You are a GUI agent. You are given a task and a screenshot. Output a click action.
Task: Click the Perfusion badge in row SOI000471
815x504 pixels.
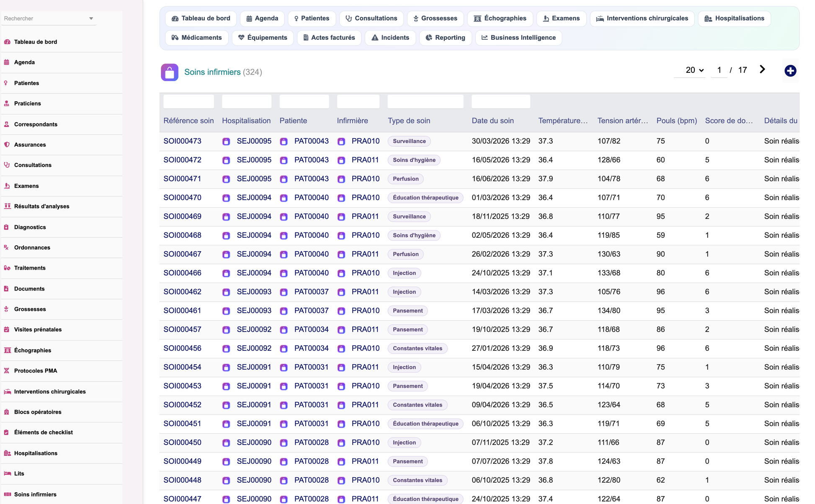click(x=405, y=179)
